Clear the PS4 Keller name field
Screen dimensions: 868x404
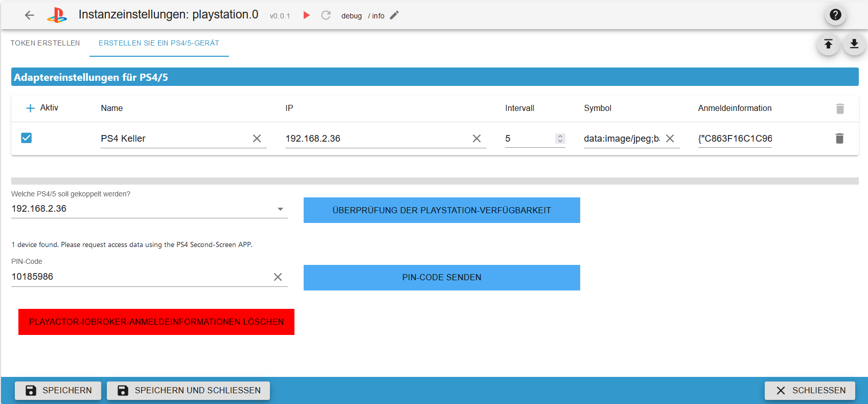click(x=257, y=139)
